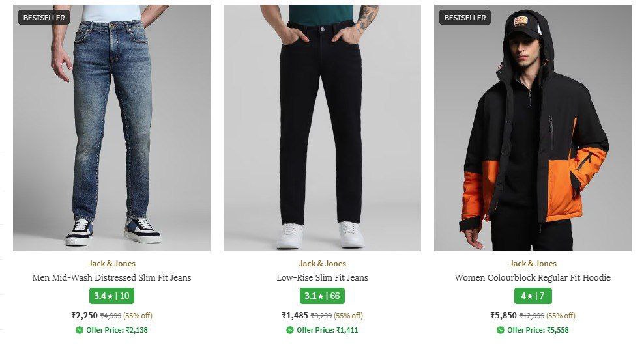Click the 3.4 star rating badge

pos(111,296)
